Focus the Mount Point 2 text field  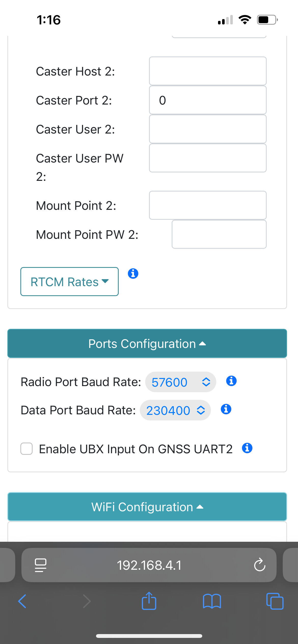click(x=208, y=205)
